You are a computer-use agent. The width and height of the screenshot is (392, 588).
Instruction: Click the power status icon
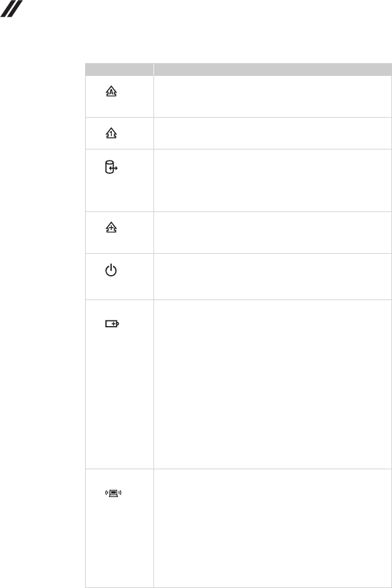tap(111, 271)
